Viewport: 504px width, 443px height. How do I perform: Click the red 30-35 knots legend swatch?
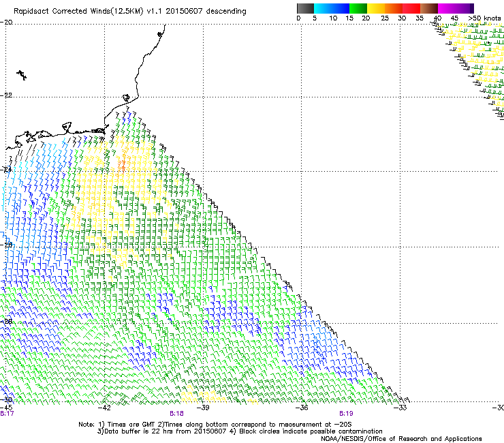pos(411,8)
